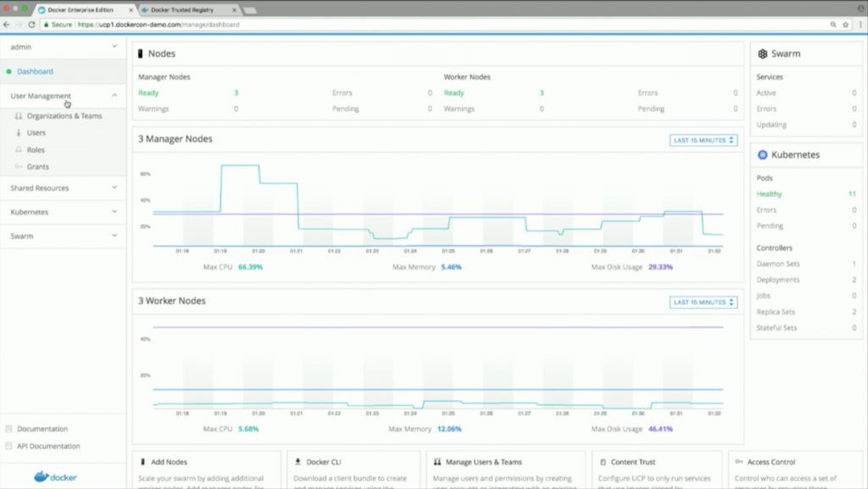Click the green Dashboard status dot
Image resolution: width=868 pixels, height=489 pixels.
(8, 71)
